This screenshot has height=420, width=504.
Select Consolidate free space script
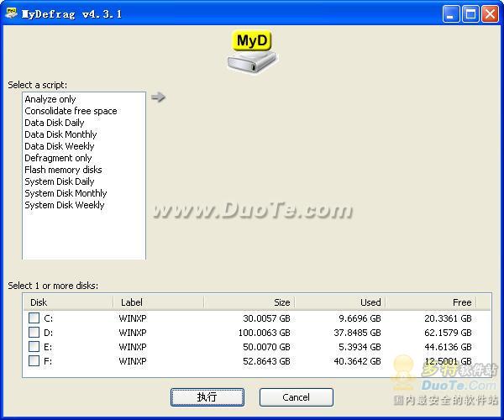pos(71,111)
